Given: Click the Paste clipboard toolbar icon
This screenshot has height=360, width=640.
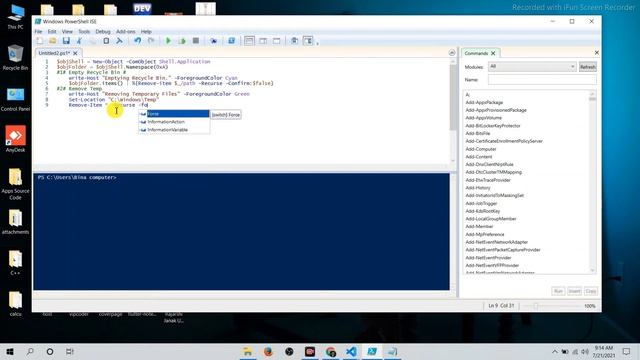Looking at the screenshot, I should (106, 41).
